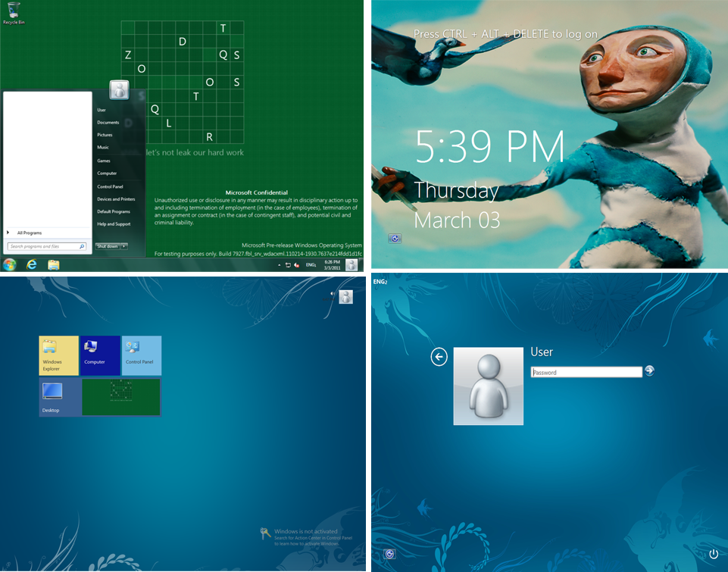
Task: Launch Internet Explorer from taskbar
Action: click(32, 264)
